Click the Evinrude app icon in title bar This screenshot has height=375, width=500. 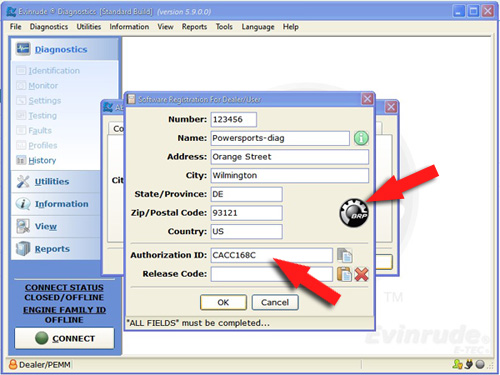(11, 12)
